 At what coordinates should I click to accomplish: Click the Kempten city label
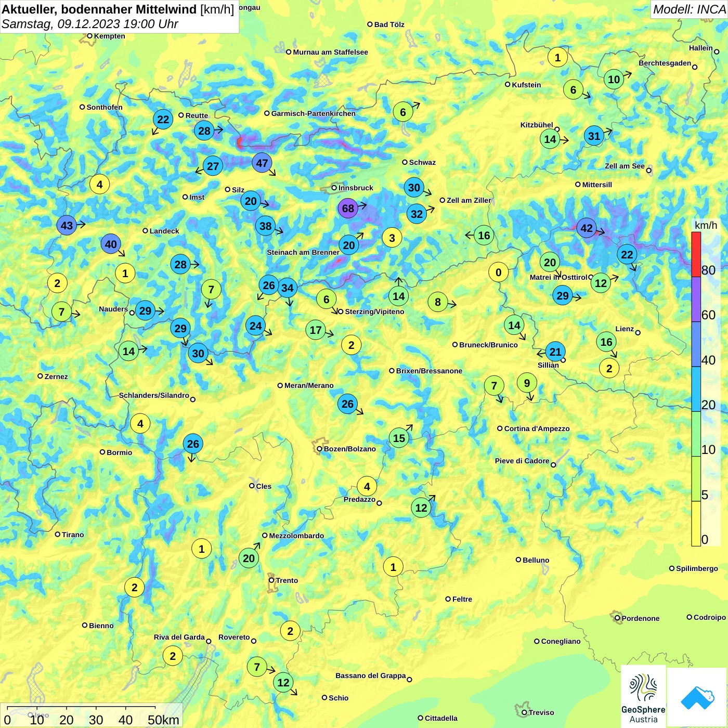pyautogui.click(x=109, y=36)
